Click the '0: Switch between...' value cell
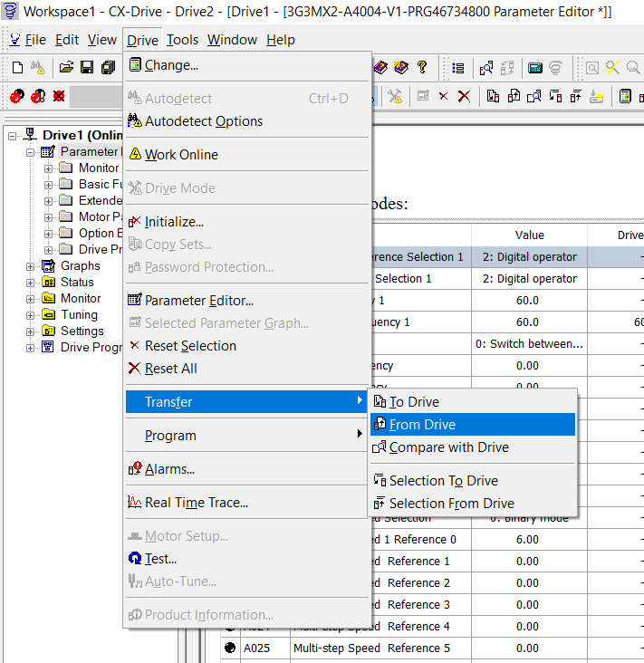 point(529,344)
